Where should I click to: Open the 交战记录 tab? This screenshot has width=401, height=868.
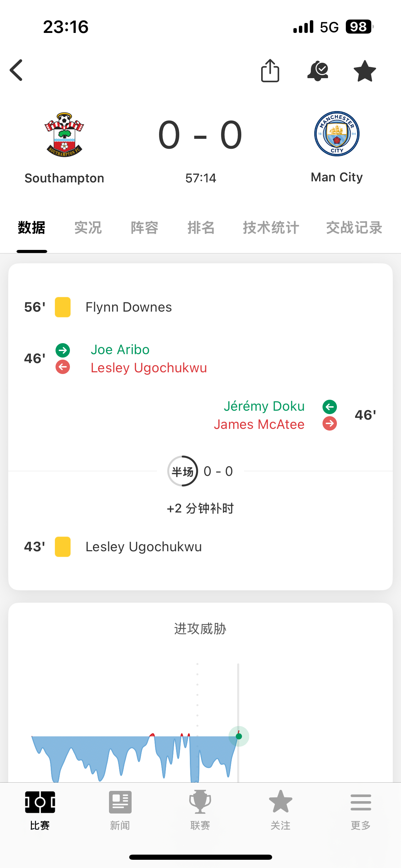tap(354, 228)
